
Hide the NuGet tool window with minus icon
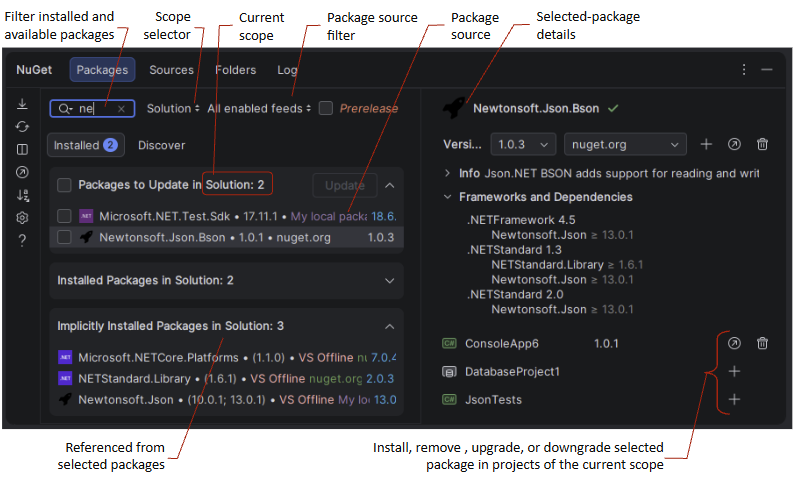pos(767,69)
